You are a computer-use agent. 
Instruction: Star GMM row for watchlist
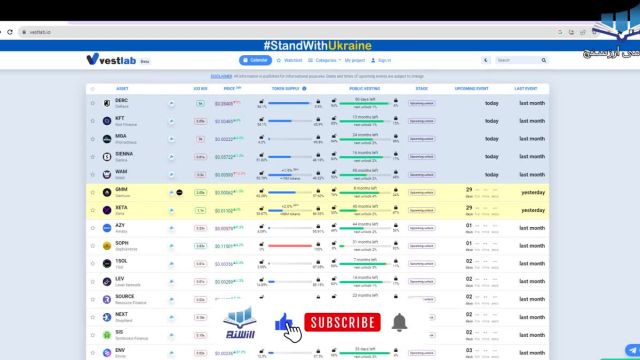93,192
